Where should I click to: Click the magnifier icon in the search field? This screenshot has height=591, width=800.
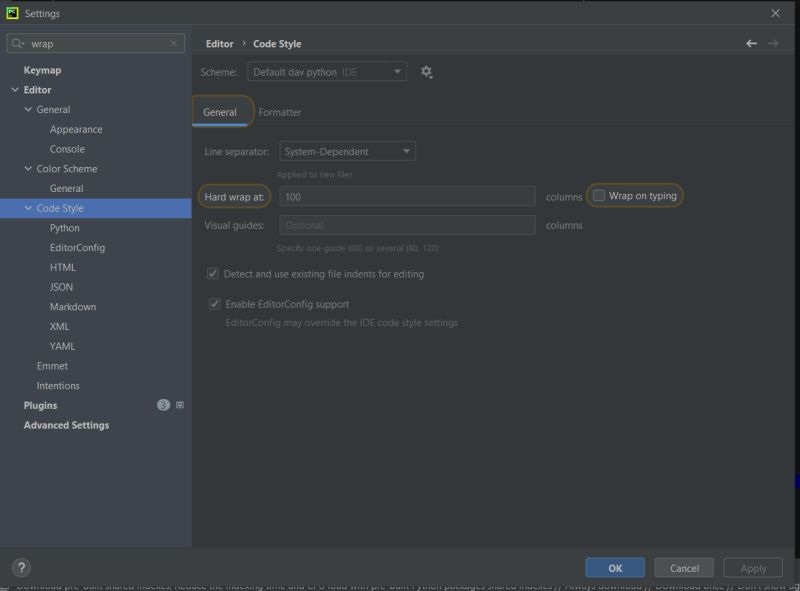[x=18, y=43]
